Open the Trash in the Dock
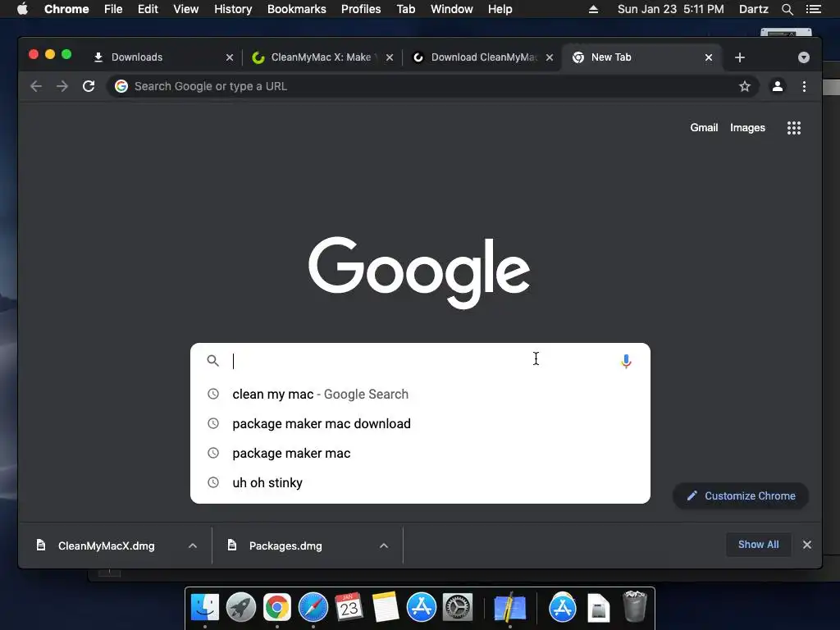 click(635, 606)
